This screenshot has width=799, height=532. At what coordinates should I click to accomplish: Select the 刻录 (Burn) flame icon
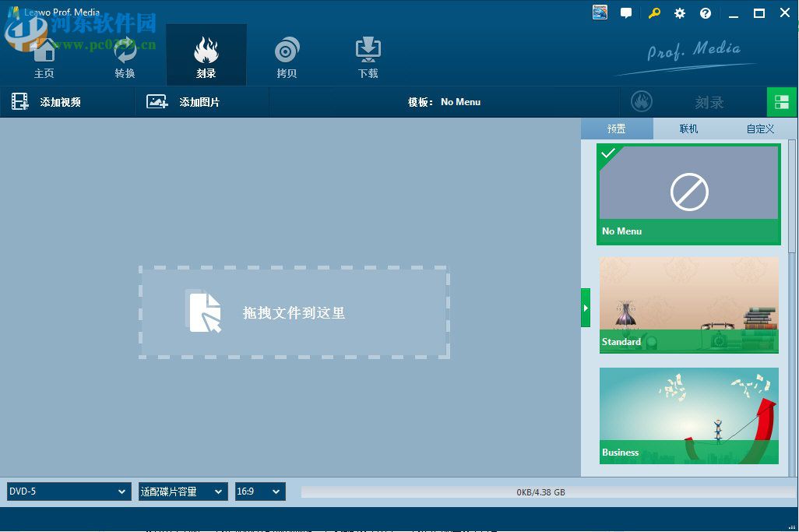coord(206,47)
